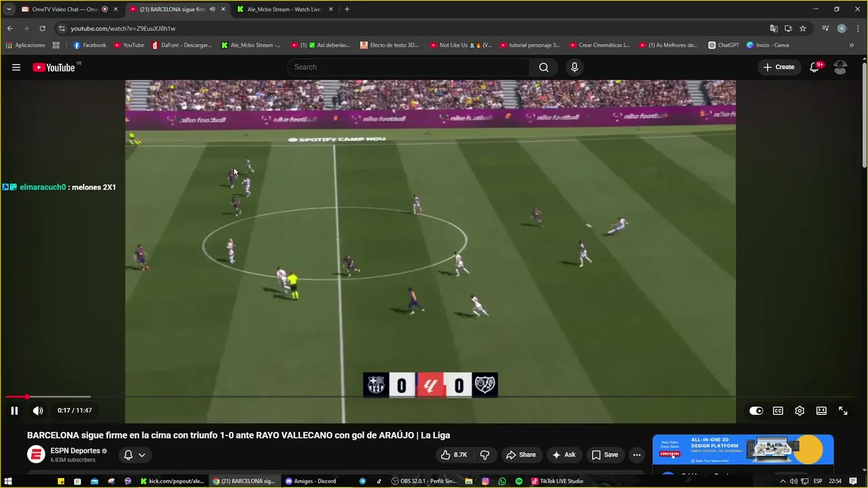868x488 pixels.
Task: Open the ESP language indicator
Action: (x=818, y=481)
